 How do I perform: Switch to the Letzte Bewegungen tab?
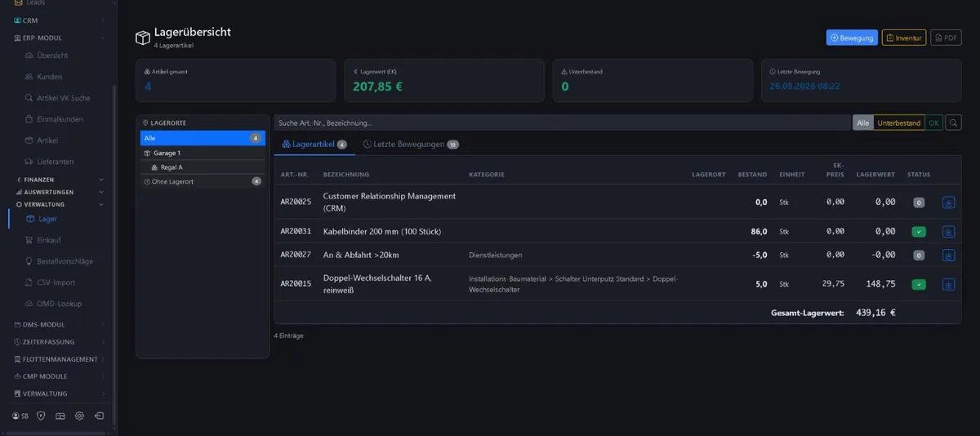pos(411,144)
